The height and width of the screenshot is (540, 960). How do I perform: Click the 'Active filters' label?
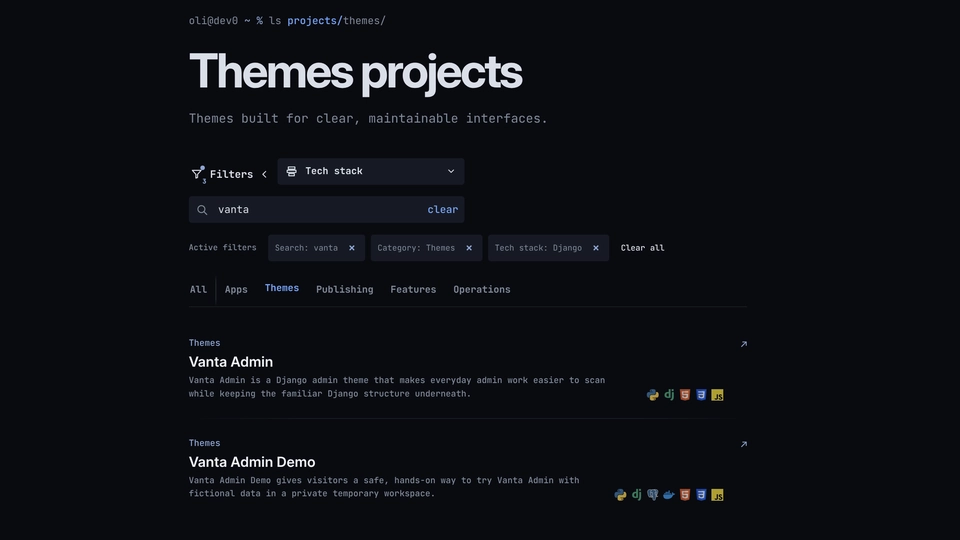point(222,247)
